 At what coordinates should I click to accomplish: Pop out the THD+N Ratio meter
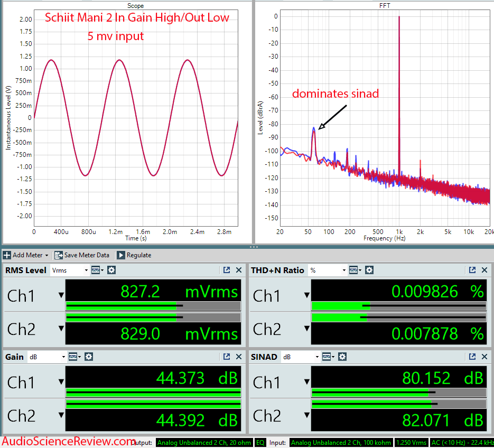tap(472, 270)
